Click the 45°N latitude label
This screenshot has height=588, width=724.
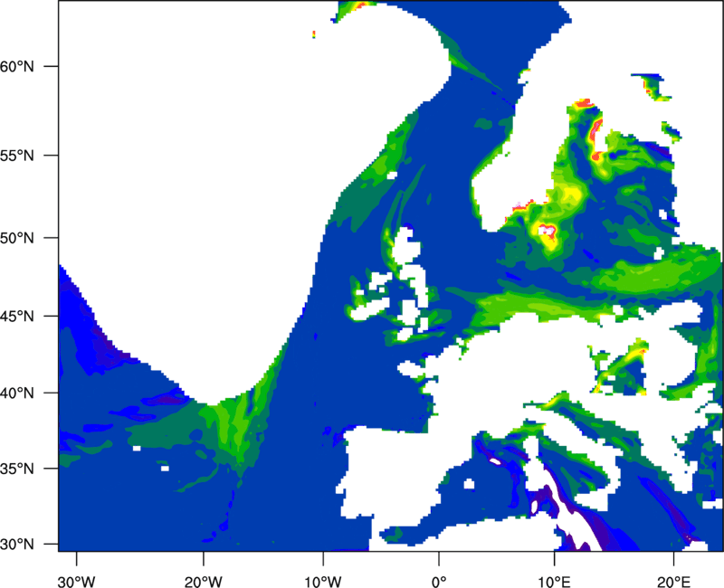(x=17, y=317)
